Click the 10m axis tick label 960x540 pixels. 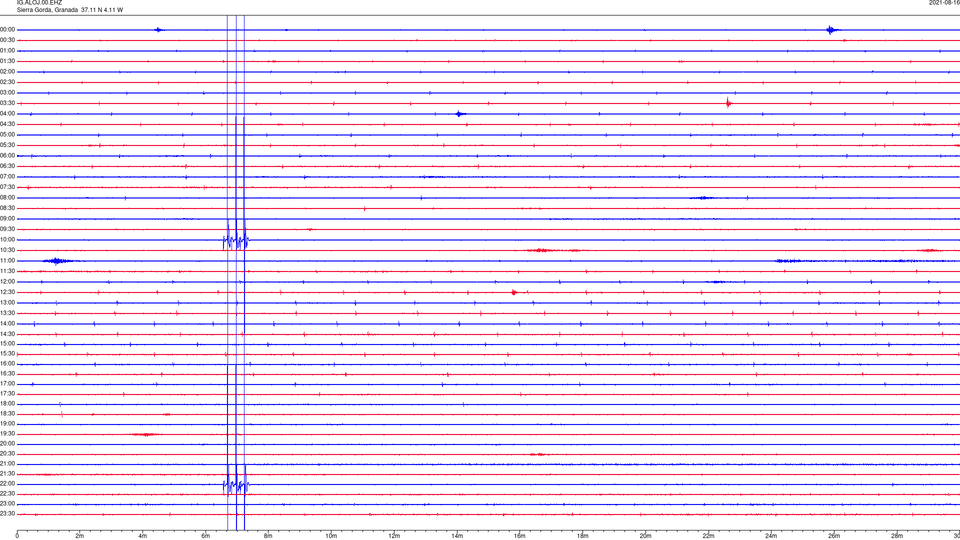click(x=331, y=536)
